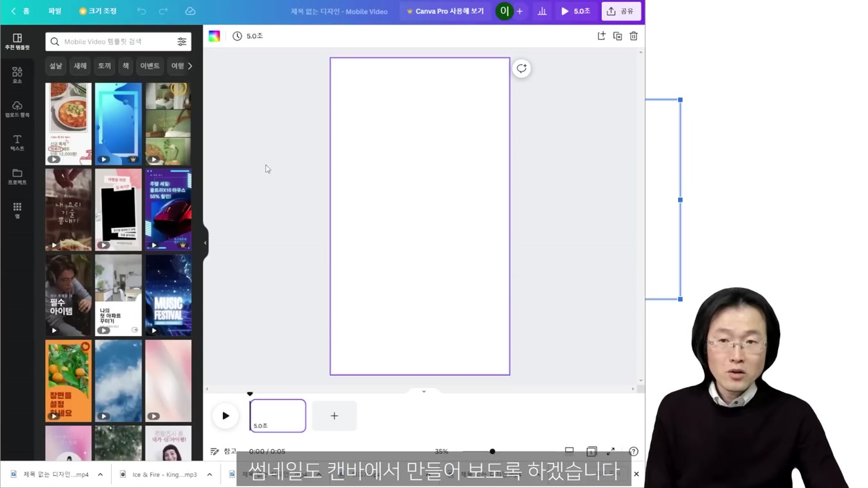Click the Canva Pro 사용해 보기 button
Viewport: 868px width, 488px height.
pos(446,11)
